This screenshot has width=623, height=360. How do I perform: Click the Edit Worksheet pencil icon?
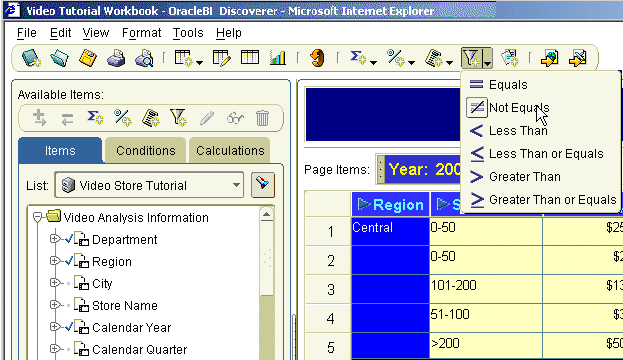point(221,58)
